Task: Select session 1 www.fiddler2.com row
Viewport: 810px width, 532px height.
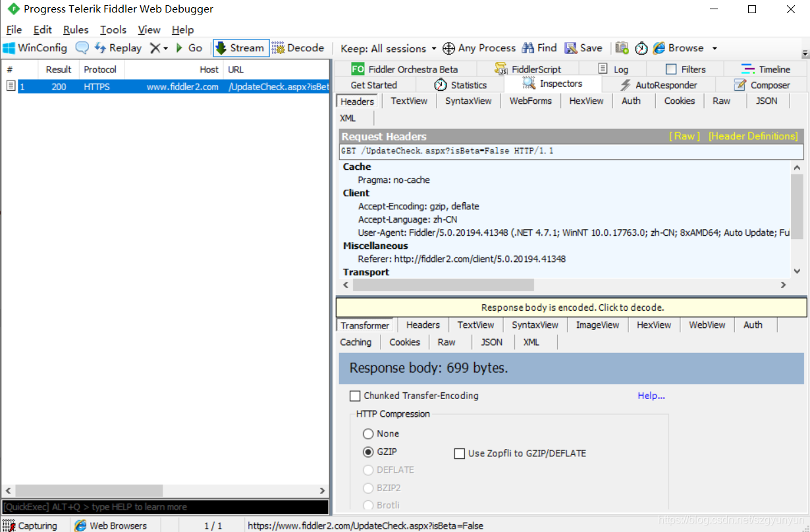Action: 165,87
